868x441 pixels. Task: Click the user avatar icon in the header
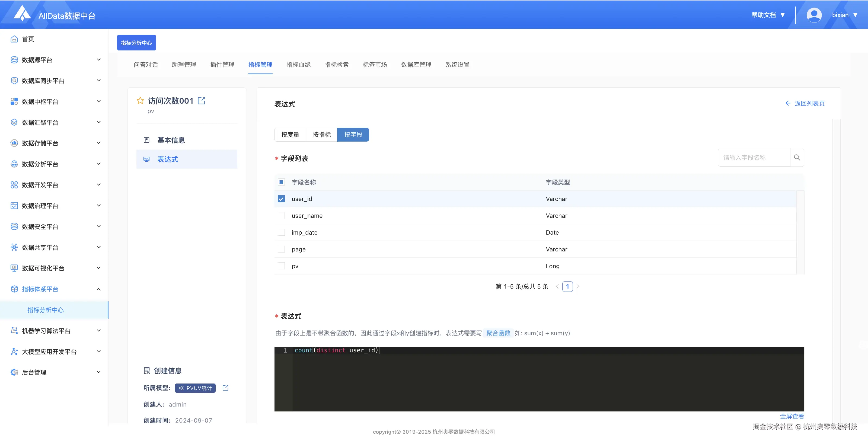(814, 15)
